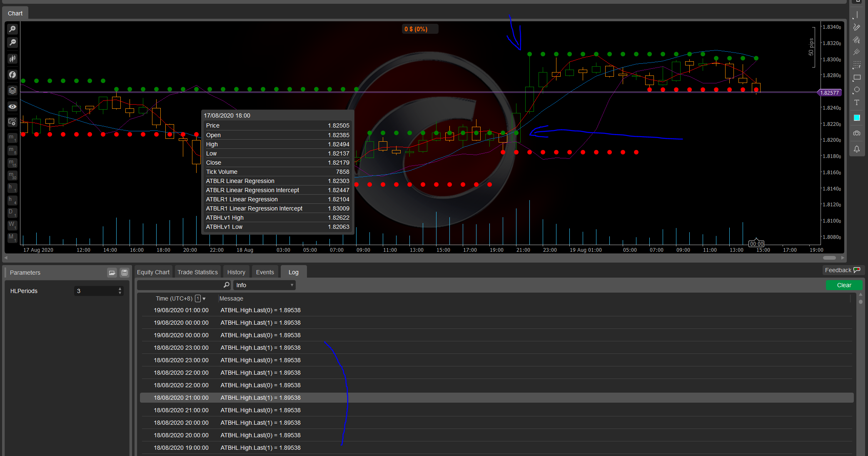Toggle Time (UTC+8) column sort arrow
Screen dimensions: 868x456
pyautogui.click(x=204, y=299)
